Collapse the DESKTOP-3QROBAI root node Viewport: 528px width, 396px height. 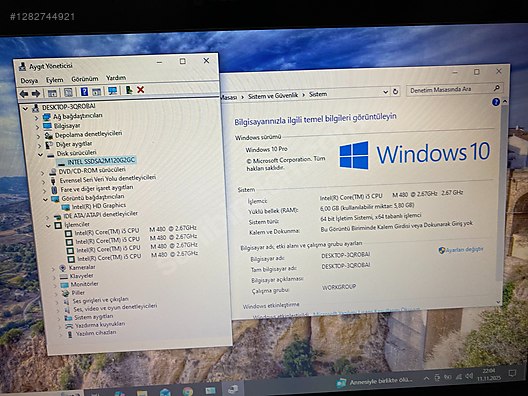tap(25, 109)
